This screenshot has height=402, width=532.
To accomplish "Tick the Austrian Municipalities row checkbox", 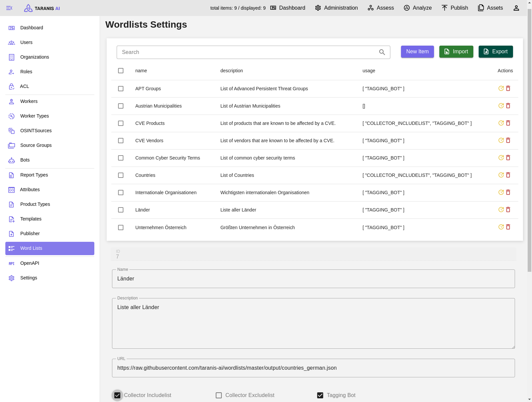I will click(x=121, y=106).
